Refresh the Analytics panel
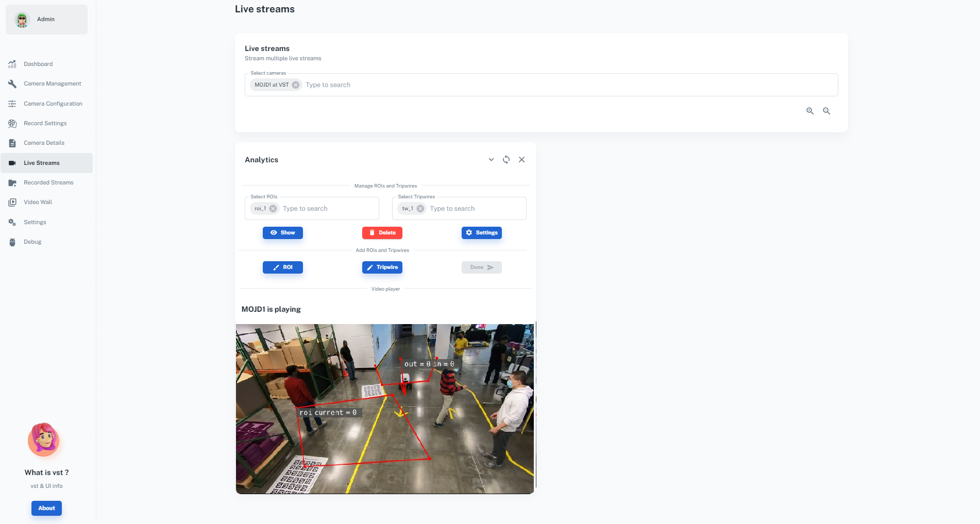The image size is (980, 524). click(x=506, y=160)
